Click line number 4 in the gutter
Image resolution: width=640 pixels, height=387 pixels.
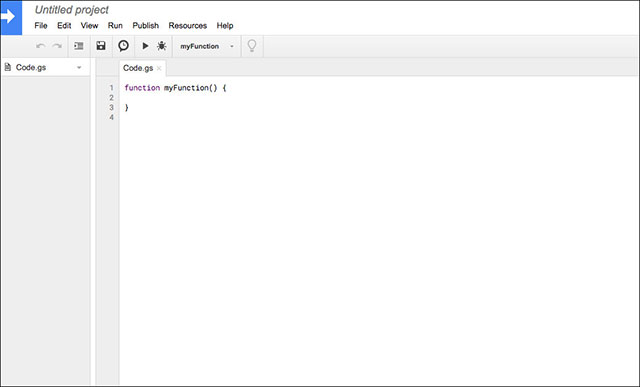coord(111,117)
